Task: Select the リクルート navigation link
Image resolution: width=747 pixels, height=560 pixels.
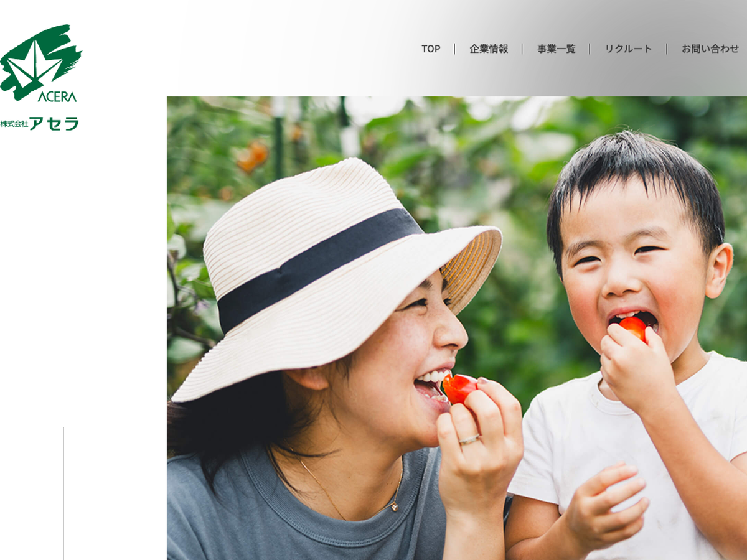Action: point(629,49)
